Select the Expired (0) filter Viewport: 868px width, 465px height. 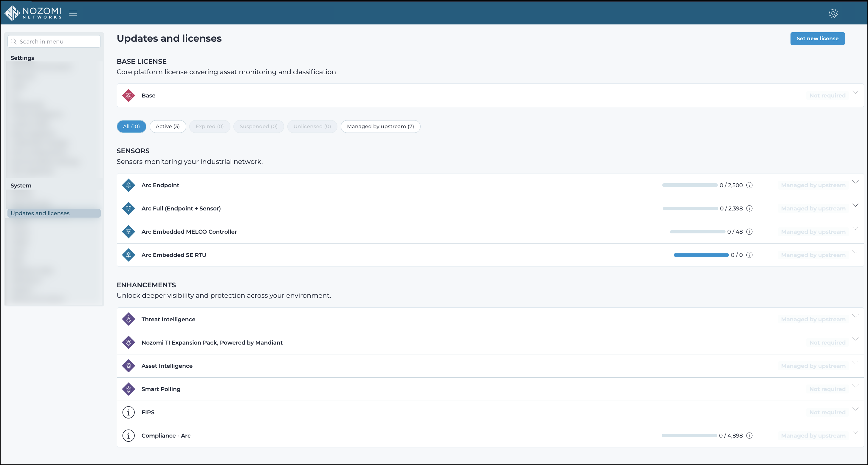[210, 126]
